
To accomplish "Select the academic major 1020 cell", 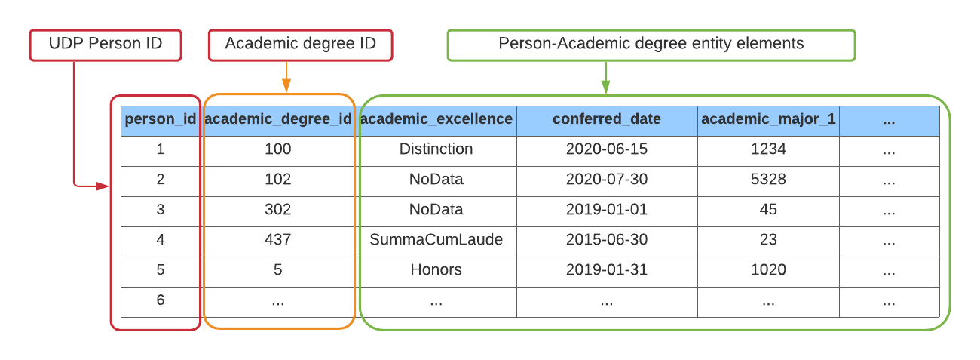I will (x=768, y=270).
